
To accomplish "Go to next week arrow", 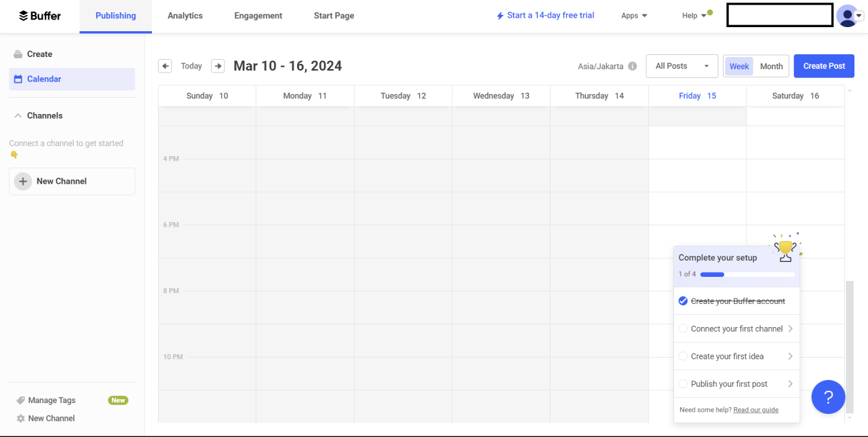I will [218, 66].
